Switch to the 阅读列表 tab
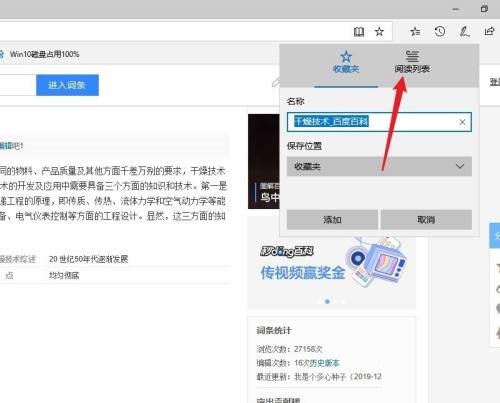Screen dimensions: 500x403 [412, 62]
